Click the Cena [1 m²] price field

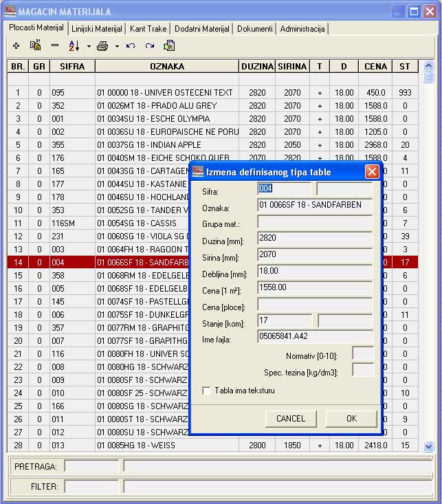(315, 287)
